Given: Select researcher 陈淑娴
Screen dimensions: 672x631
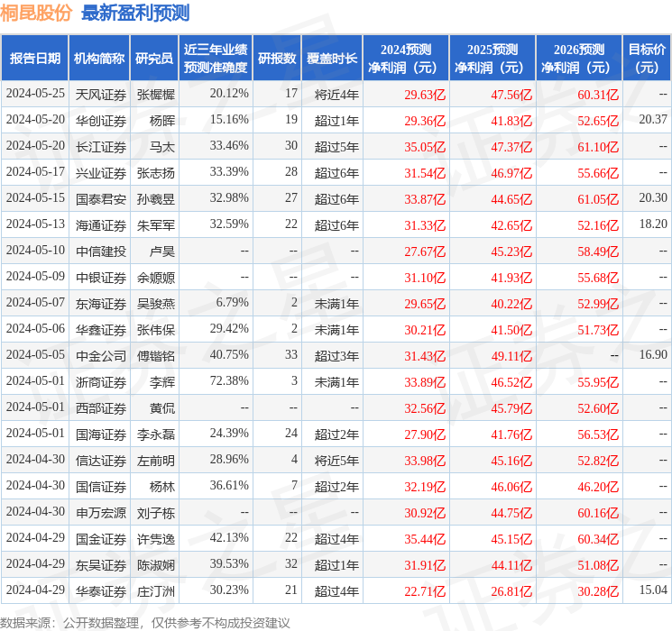Looking at the screenshot, I should [x=155, y=565].
